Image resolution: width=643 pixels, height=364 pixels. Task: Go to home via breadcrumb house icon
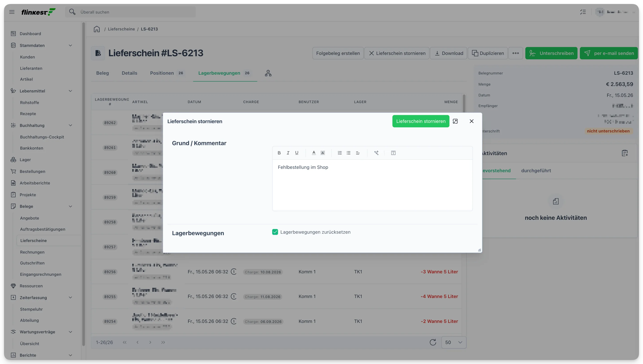tap(96, 29)
